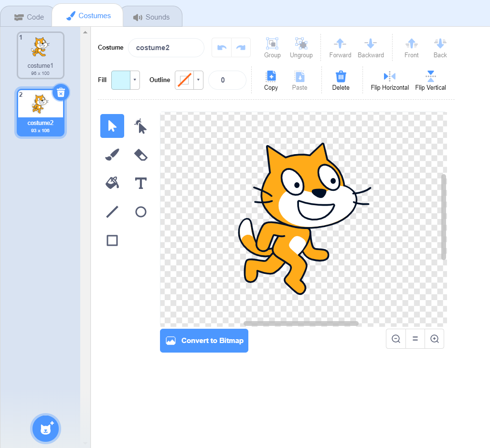Select the Line tool
The height and width of the screenshot is (448, 490).
click(x=112, y=212)
